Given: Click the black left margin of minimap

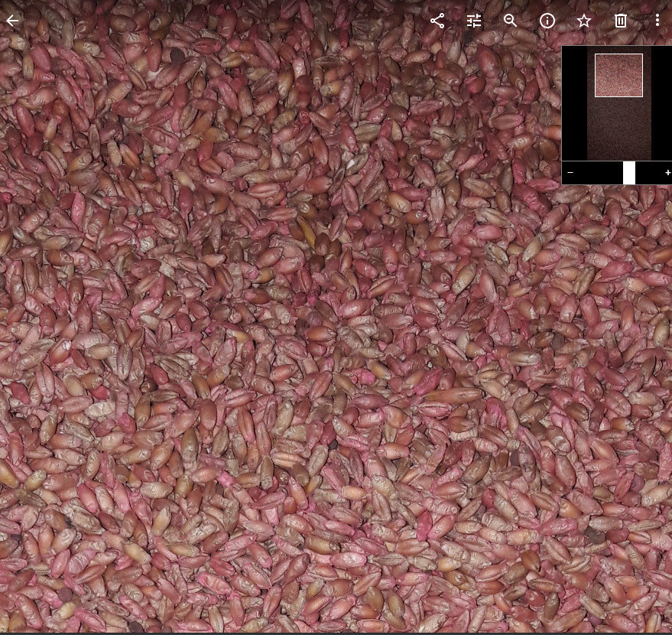Looking at the screenshot, I should click(x=574, y=103).
